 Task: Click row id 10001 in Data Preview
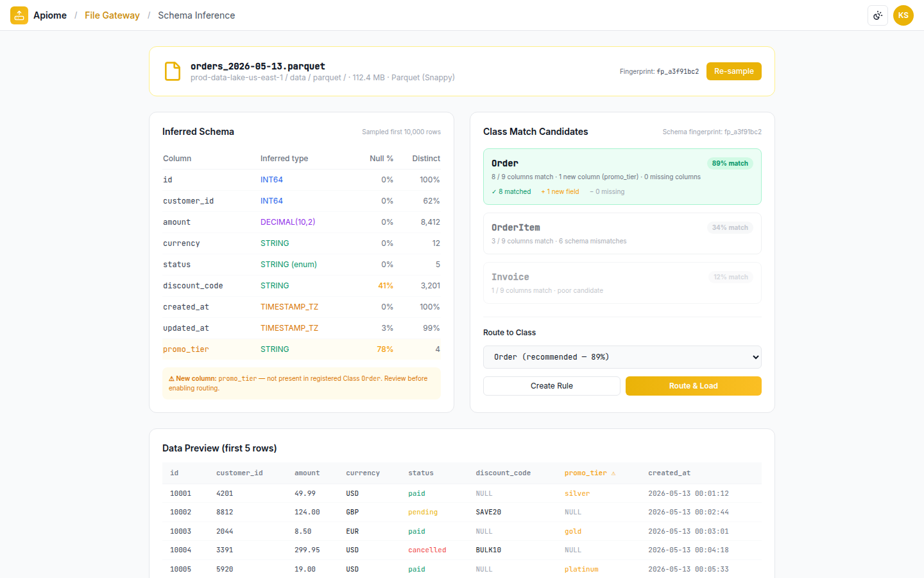pos(180,494)
